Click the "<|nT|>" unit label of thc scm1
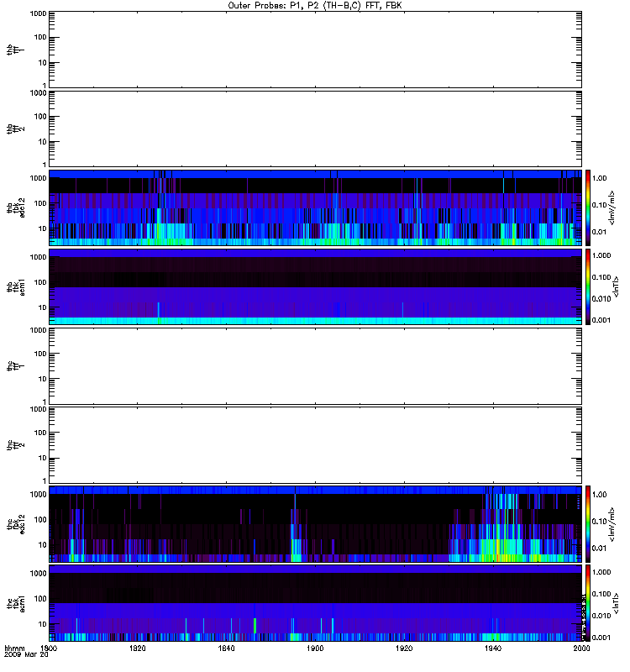This screenshot has width=630, height=672. click(x=616, y=603)
